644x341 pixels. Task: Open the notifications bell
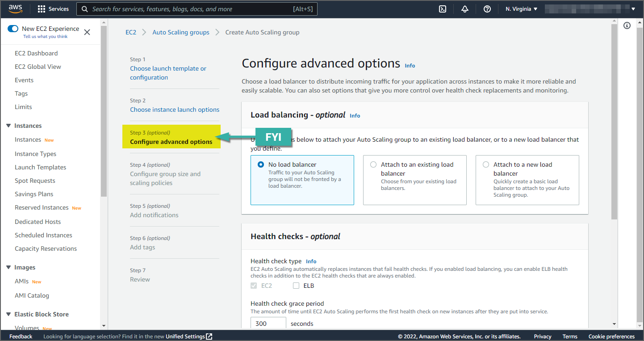tap(465, 9)
